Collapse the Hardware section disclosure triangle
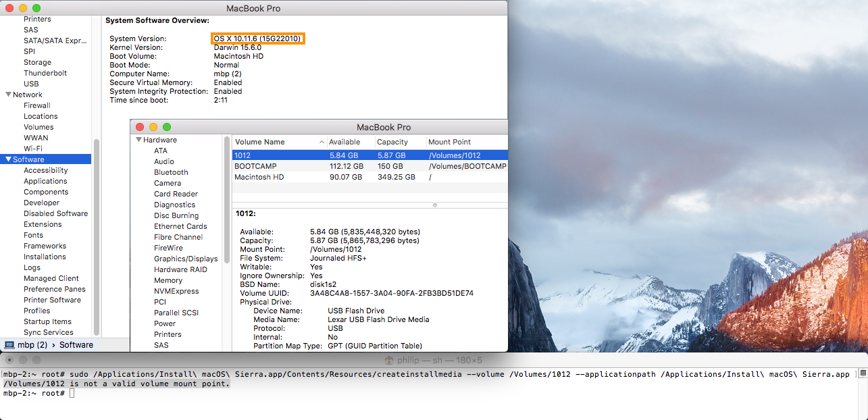The image size is (868, 420). click(138, 140)
